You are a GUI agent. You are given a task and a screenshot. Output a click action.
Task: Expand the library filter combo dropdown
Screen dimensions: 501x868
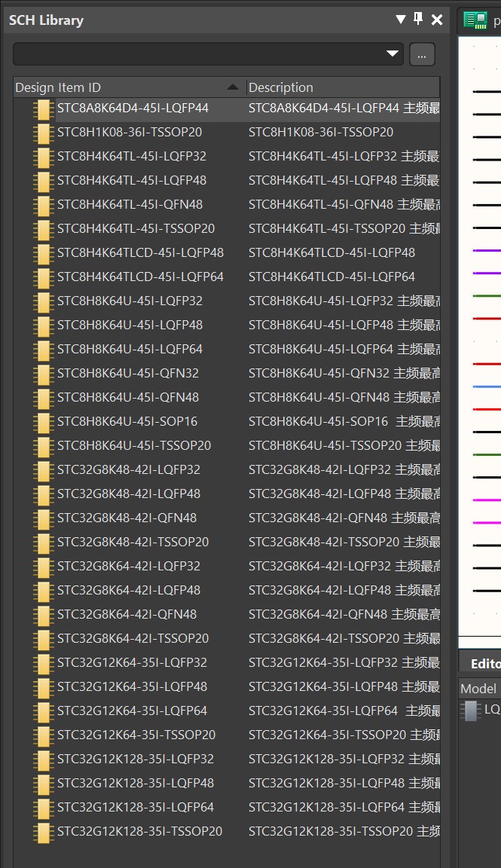click(393, 53)
